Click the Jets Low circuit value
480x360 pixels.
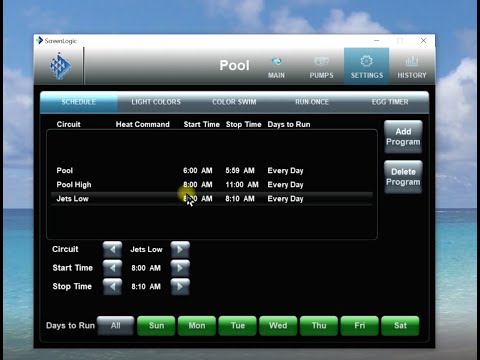(146, 249)
